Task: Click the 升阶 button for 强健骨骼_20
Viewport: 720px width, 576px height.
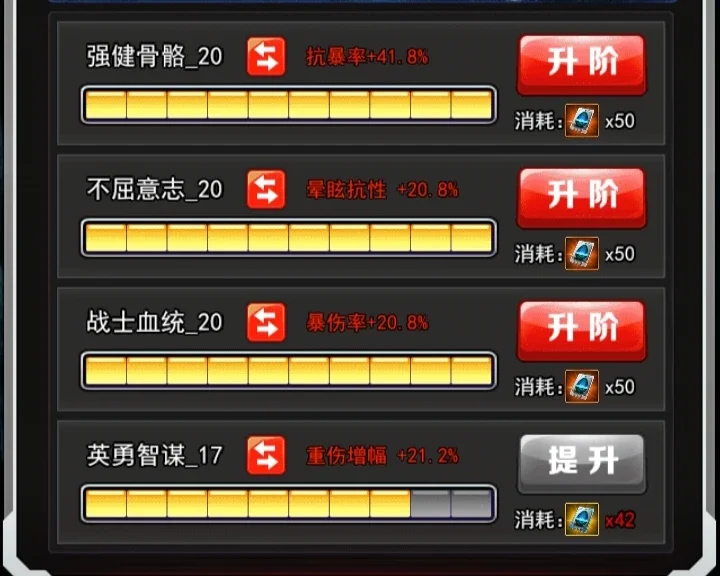Action: (582, 65)
